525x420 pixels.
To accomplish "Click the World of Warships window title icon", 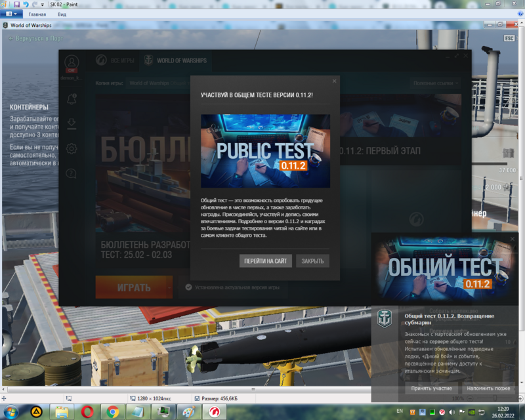I will click(x=5, y=25).
